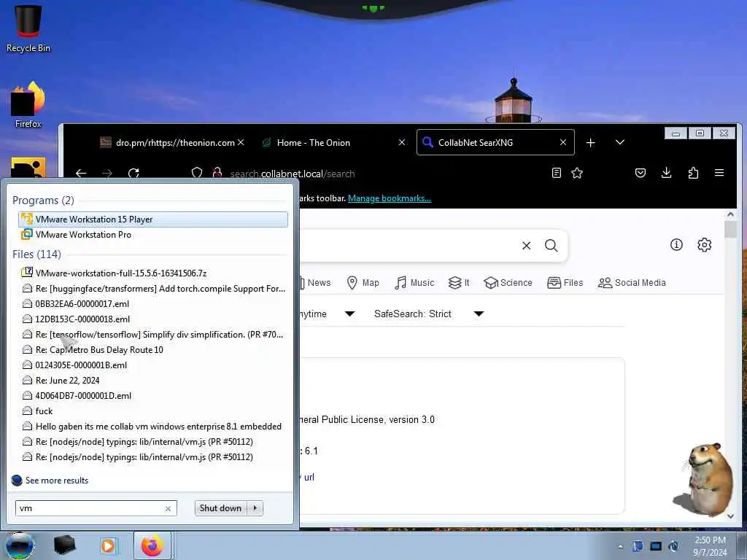The image size is (747, 560).
Task: Open SearXNG preferences gear icon
Action: [x=704, y=244]
